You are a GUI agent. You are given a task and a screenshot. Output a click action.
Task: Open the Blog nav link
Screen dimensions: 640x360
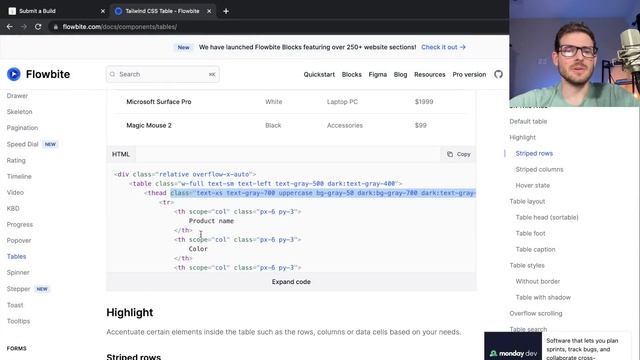click(400, 75)
